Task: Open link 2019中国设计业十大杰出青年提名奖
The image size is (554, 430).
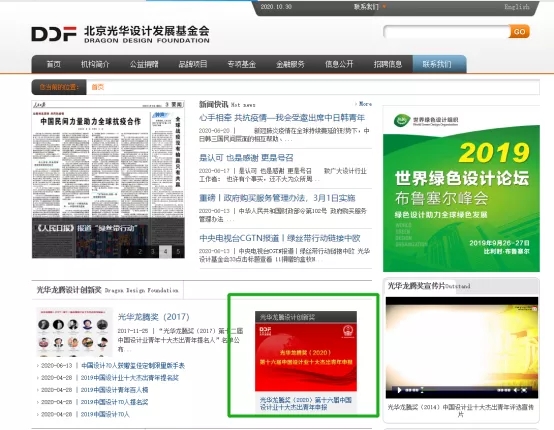Action: [130, 378]
